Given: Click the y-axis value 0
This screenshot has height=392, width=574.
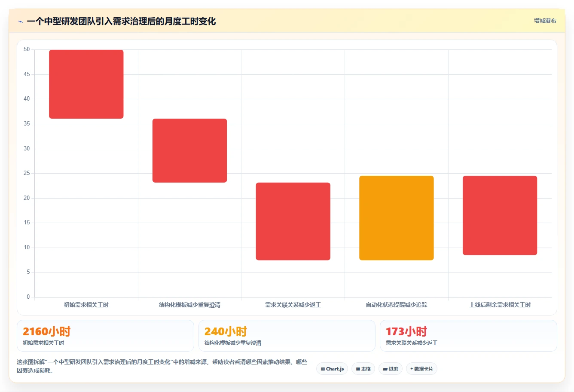Looking at the screenshot, I should point(28,297).
